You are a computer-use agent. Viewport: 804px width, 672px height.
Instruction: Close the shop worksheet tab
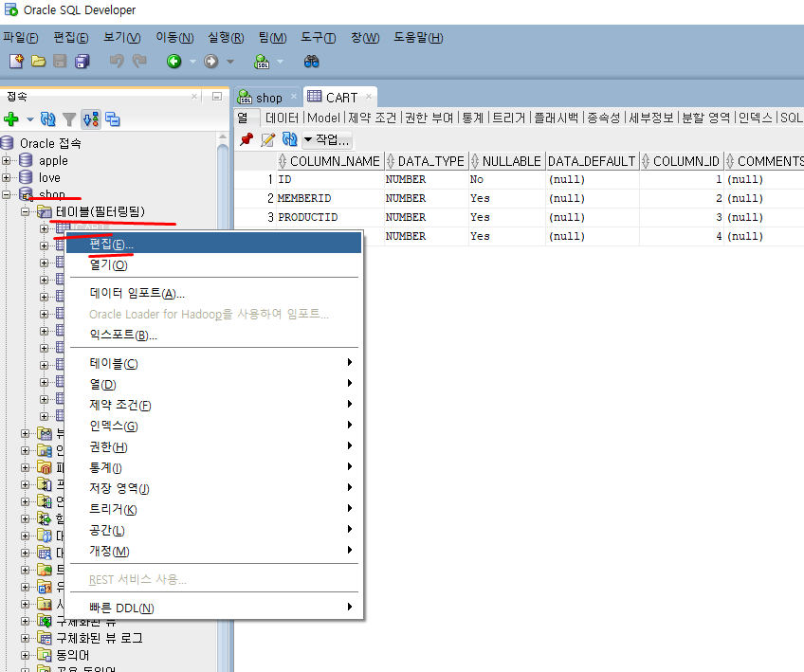coord(294,97)
